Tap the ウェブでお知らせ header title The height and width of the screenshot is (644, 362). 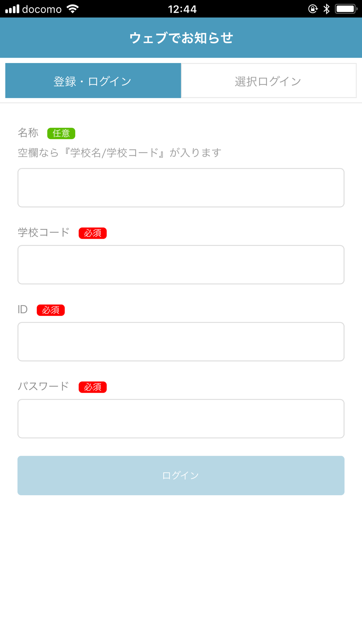tap(181, 38)
